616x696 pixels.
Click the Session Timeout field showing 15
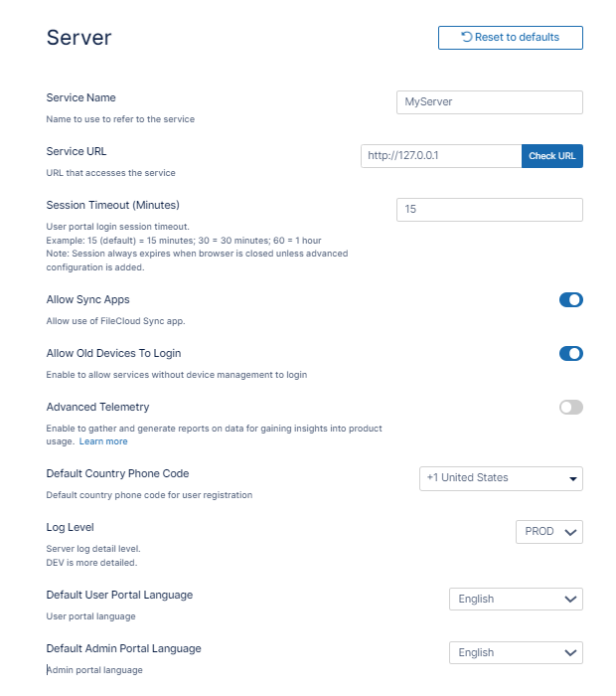click(489, 210)
